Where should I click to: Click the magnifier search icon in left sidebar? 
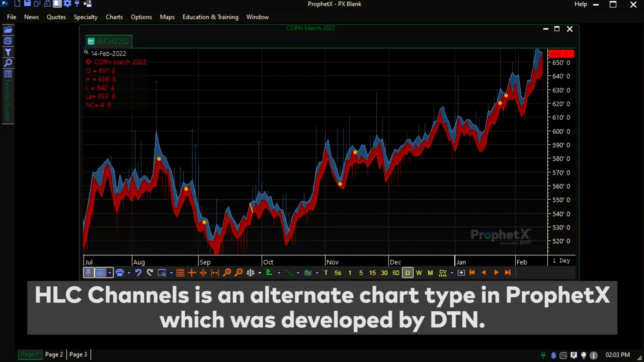(8, 63)
